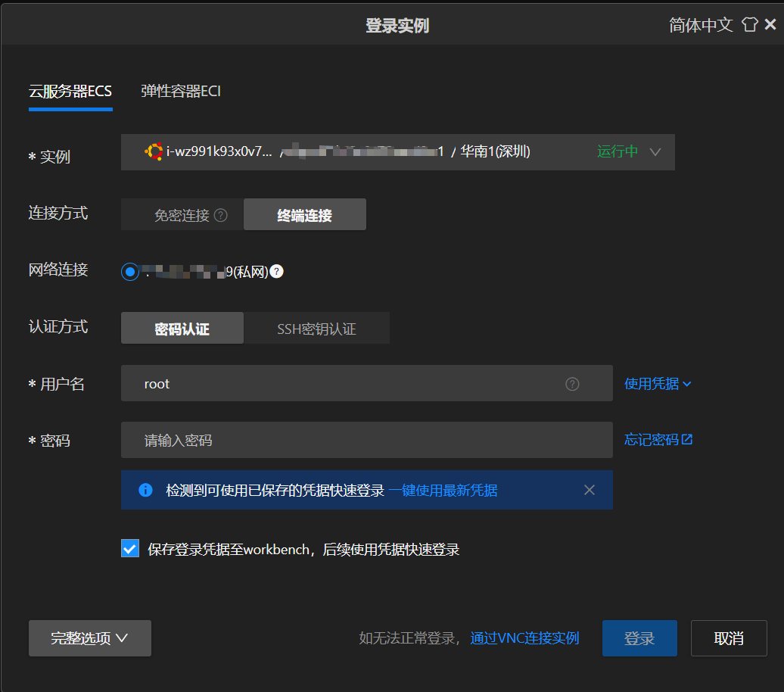
Task: Select the private network (私网) radio button
Action: coord(130,272)
